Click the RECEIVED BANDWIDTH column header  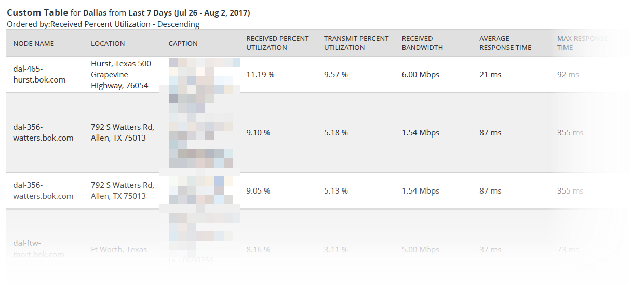[x=422, y=43]
